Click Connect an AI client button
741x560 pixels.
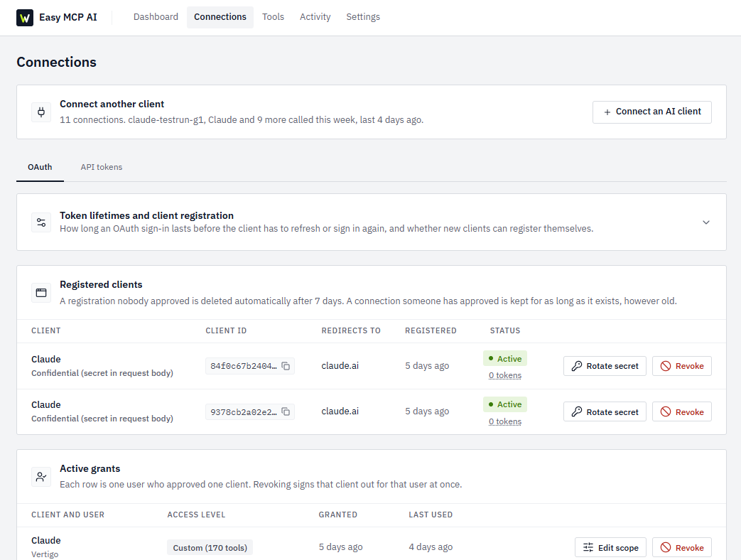tap(651, 112)
